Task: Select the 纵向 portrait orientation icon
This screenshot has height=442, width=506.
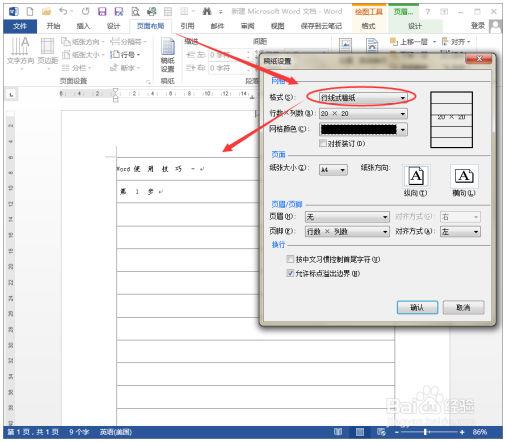Action: [x=416, y=176]
